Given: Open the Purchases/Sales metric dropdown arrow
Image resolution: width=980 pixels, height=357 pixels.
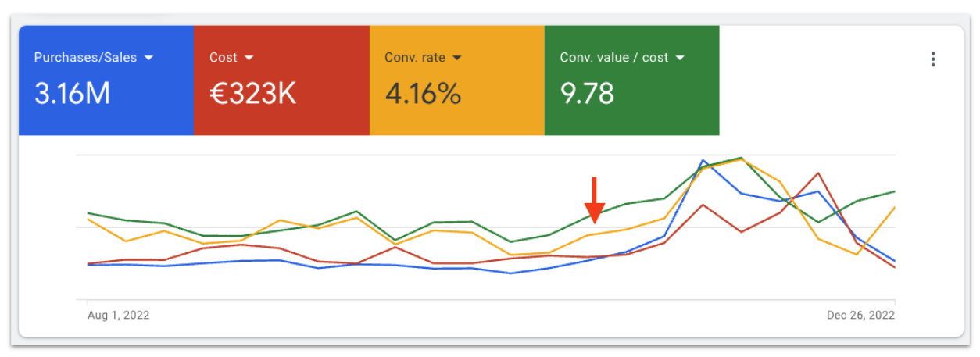Looking at the screenshot, I should [148, 58].
